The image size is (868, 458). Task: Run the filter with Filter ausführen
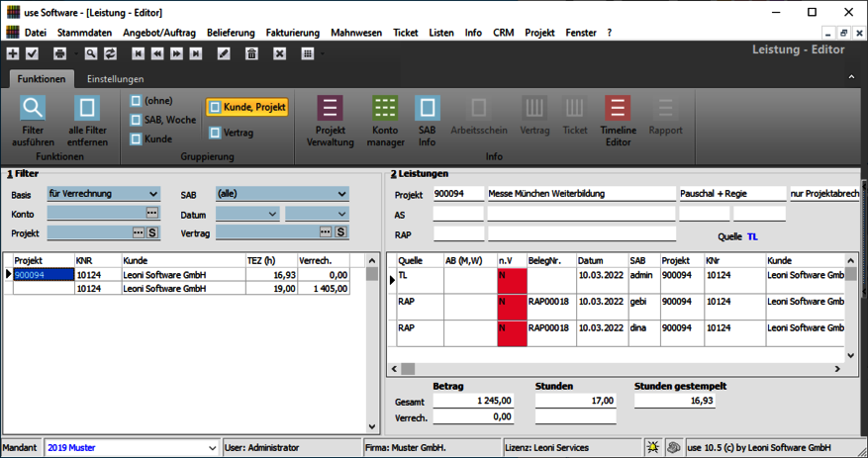pos(33,122)
